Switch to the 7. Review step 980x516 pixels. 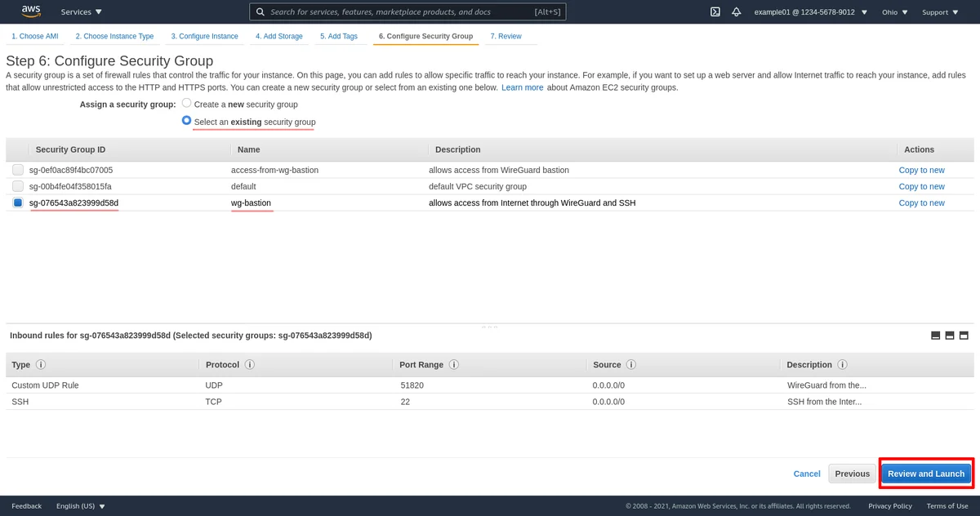coord(506,37)
